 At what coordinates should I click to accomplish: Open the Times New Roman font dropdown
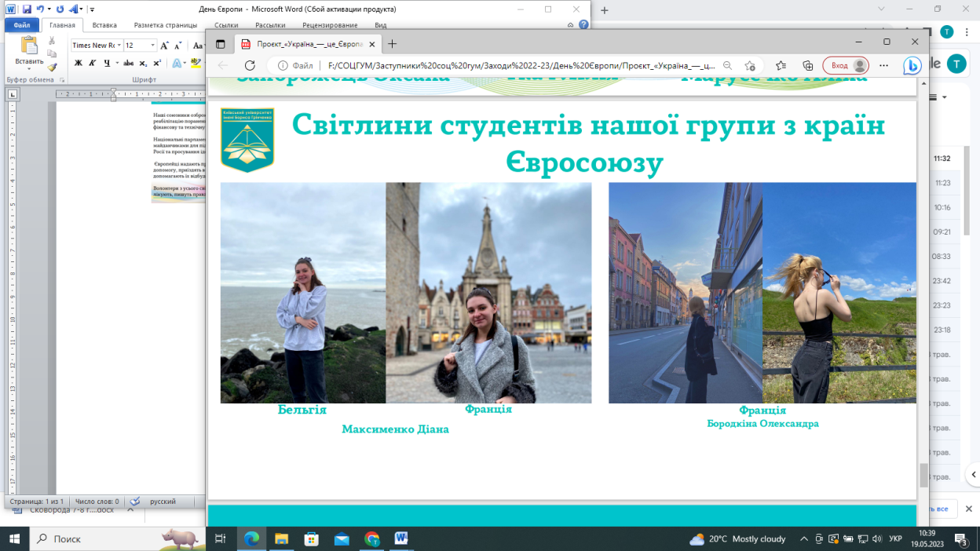point(119,46)
